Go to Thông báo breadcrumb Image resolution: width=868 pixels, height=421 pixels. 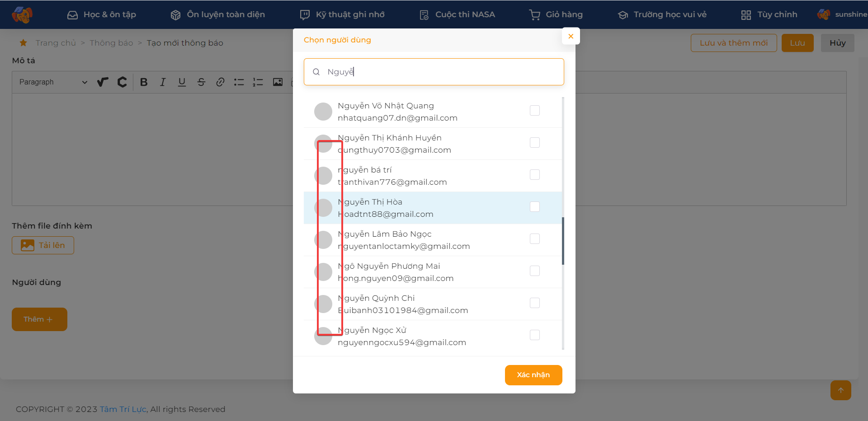point(111,43)
